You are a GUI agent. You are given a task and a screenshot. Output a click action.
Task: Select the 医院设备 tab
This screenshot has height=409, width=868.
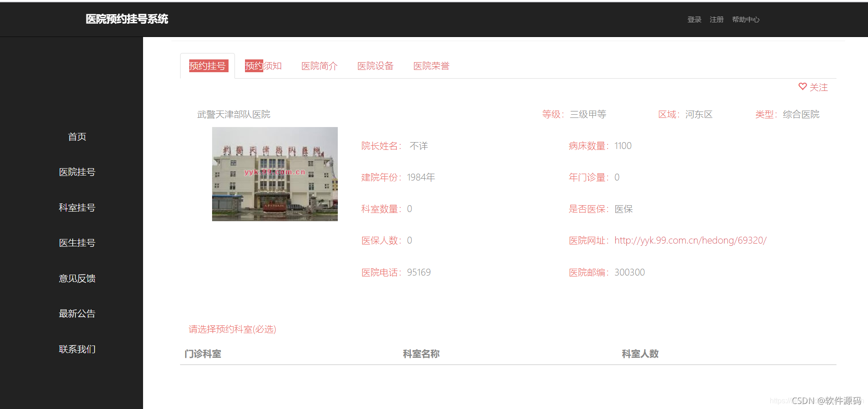(375, 66)
